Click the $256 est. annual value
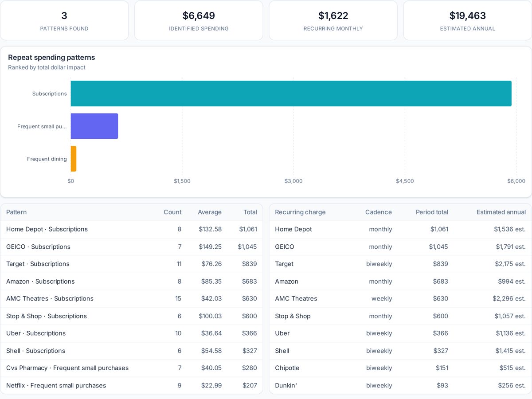The width and height of the screenshot is (532, 399). click(512, 385)
